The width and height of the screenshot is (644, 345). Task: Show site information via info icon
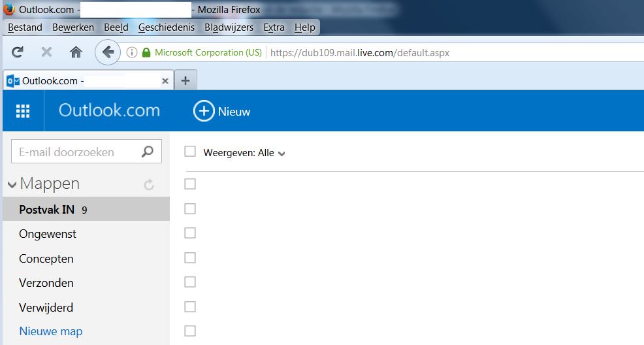coord(132,52)
